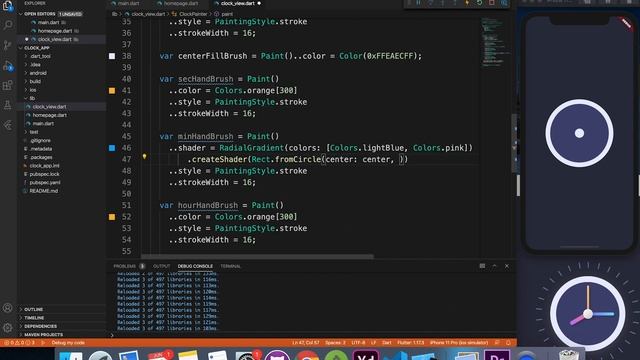Open the Source Control view
Screen dimensions: 640x360
click(7, 45)
